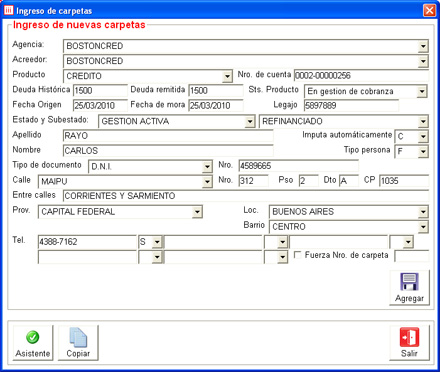
Task: Select the Pso floor field
Action: click(x=308, y=181)
